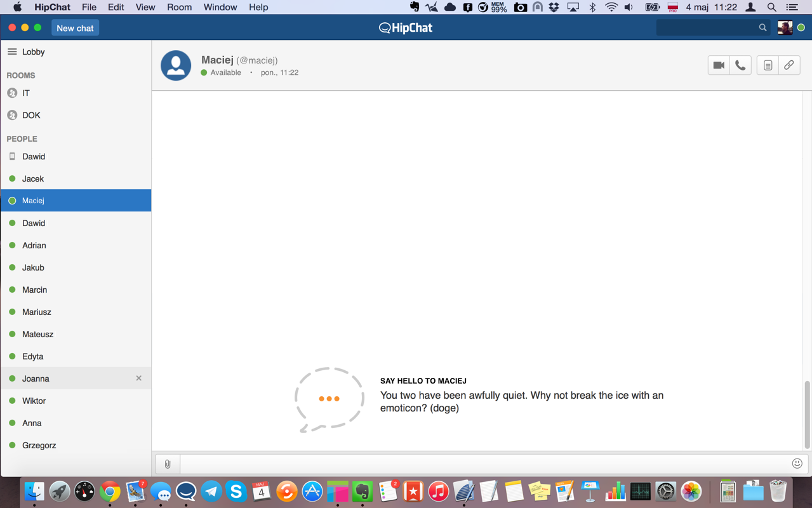The height and width of the screenshot is (508, 812).
Task: Click the search magnifier icon in header
Action: point(762,28)
